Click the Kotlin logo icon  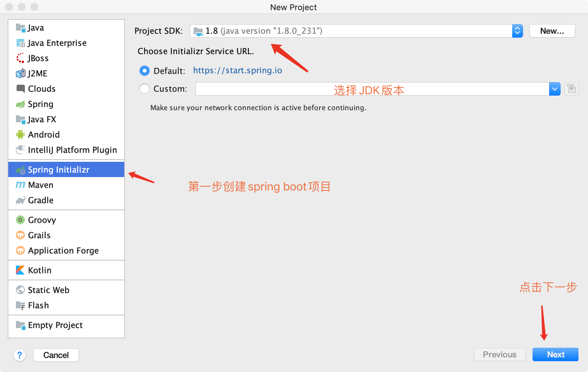pyautogui.click(x=20, y=270)
